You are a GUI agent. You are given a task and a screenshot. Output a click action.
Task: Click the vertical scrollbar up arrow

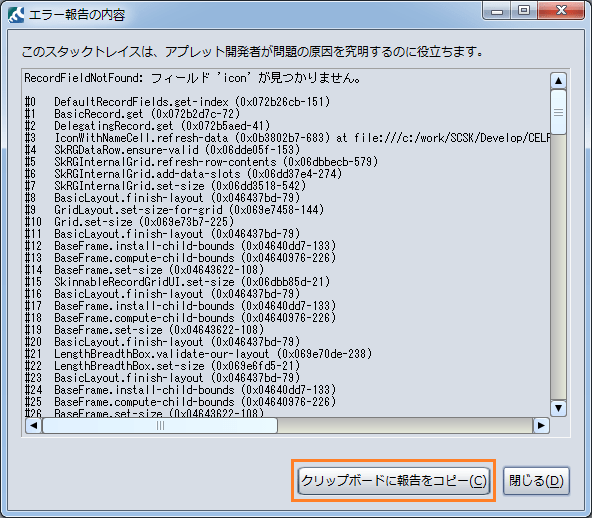558,80
